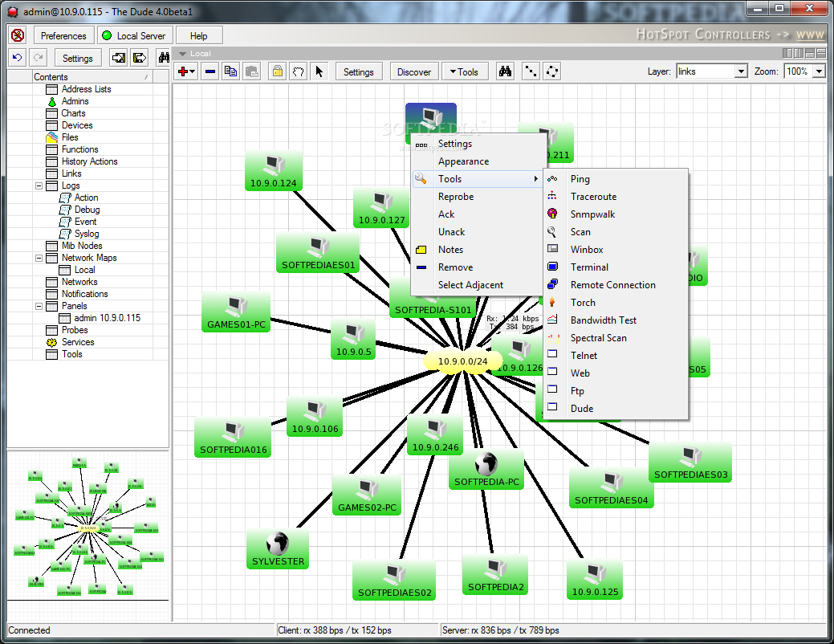This screenshot has height=644, width=834.
Task: Click the circular layout icon
Action: 552,71
